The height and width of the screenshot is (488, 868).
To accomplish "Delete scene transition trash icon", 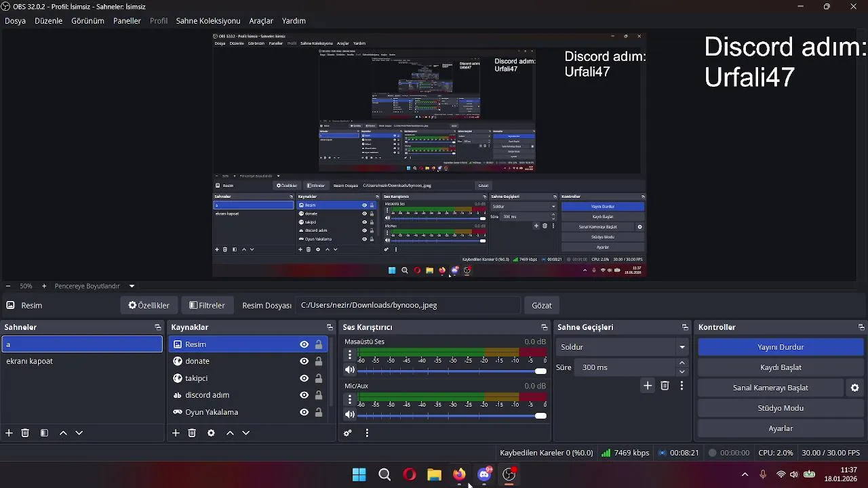I will 665,386.
